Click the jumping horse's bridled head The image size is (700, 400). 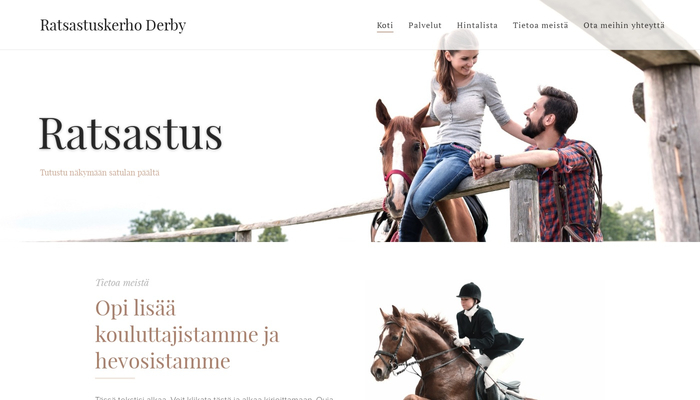389,346
